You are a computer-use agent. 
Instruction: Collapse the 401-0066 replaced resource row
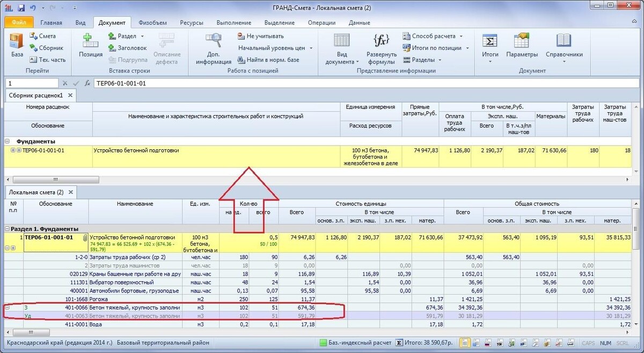(8, 307)
